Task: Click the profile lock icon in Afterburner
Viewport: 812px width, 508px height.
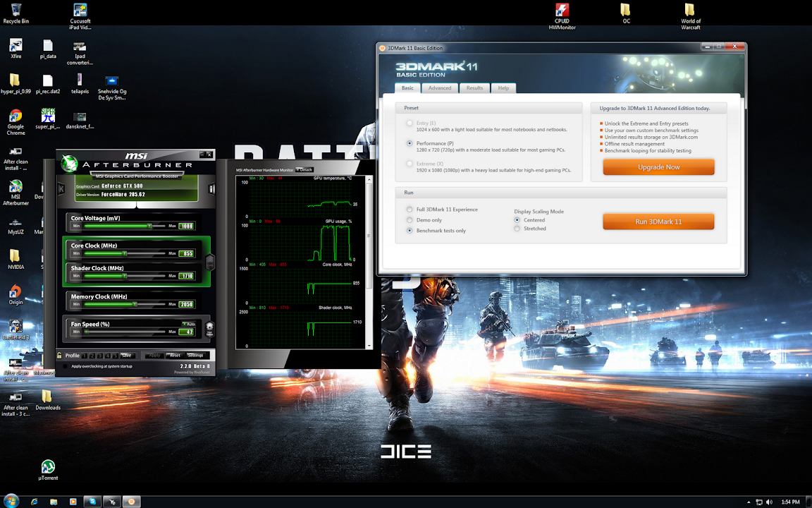Action: coord(59,355)
